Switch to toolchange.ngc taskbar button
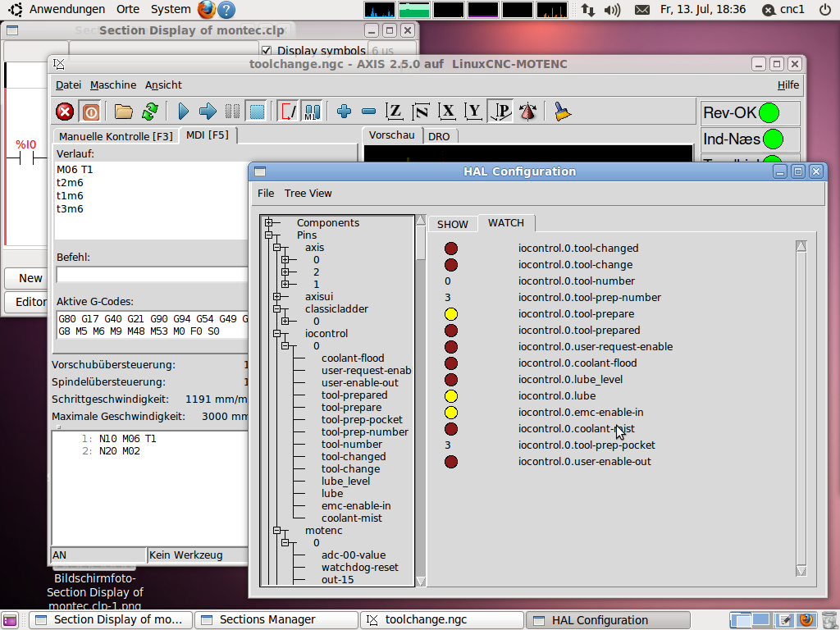The height and width of the screenshot is (630, 840). [442, 620]
